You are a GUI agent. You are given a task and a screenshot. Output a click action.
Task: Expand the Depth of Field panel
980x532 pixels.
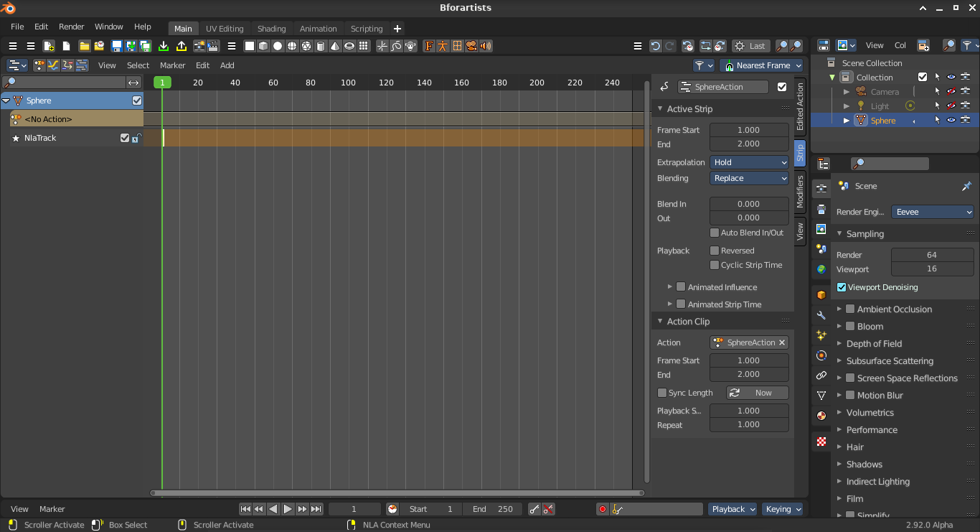874,344
